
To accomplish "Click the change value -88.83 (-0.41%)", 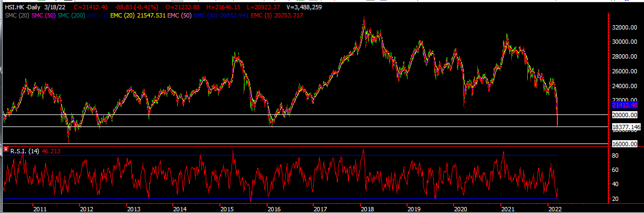I will (x=137, y=7).
